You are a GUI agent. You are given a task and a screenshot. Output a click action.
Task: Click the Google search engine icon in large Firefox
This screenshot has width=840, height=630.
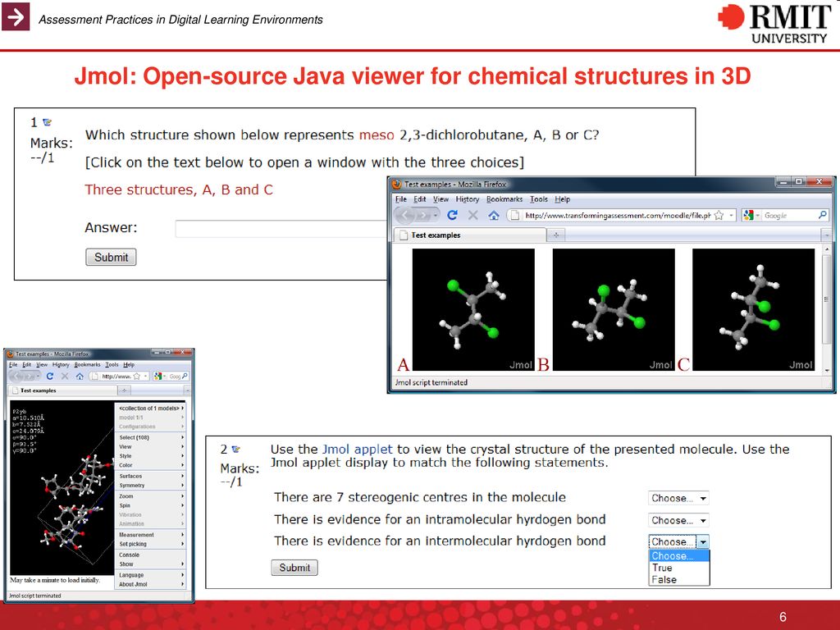(748, 215)
